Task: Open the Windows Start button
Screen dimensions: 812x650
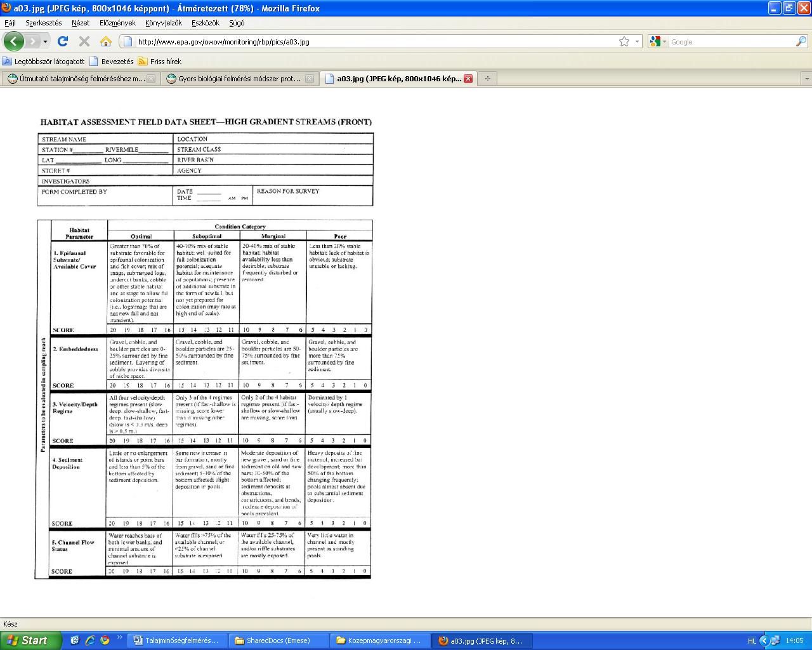Action: [30, 640]
